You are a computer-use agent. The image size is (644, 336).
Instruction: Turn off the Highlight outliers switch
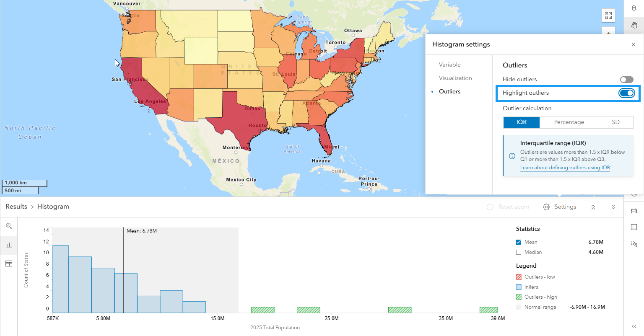pyautogui.click(x=627, y=93)
